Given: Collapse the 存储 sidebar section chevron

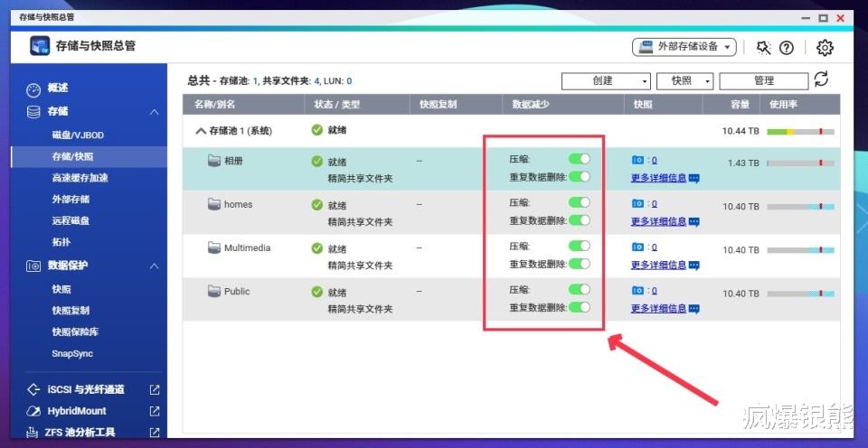Looking at the screenshot, I should (x=155, y=112).
